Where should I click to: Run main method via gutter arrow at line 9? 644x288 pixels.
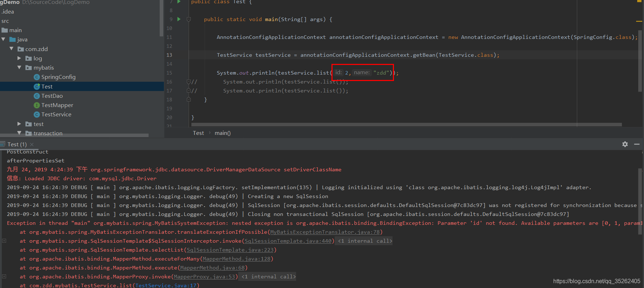[179, 19]
